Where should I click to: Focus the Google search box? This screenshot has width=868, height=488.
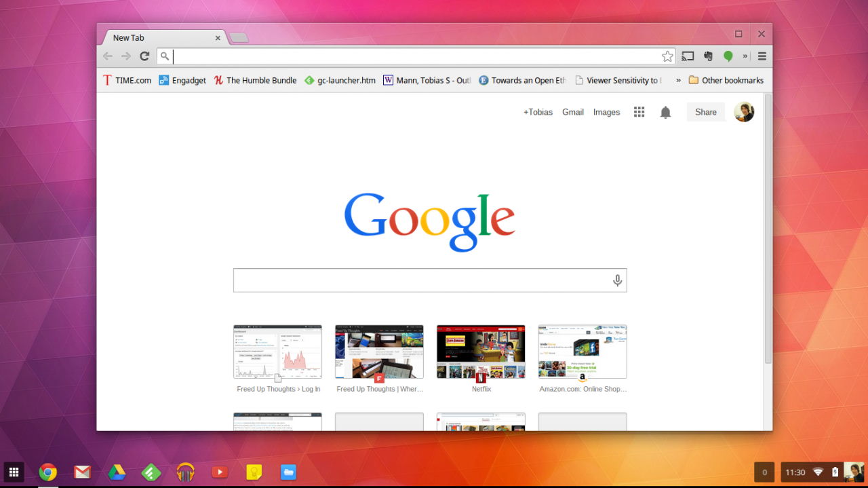[430, 280]
